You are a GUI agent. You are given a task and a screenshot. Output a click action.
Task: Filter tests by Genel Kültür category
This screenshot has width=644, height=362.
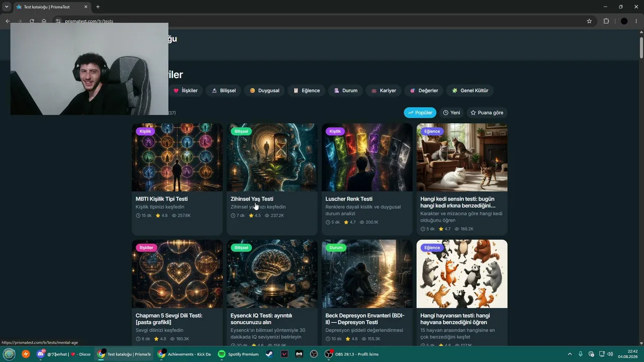click(470, 90)
